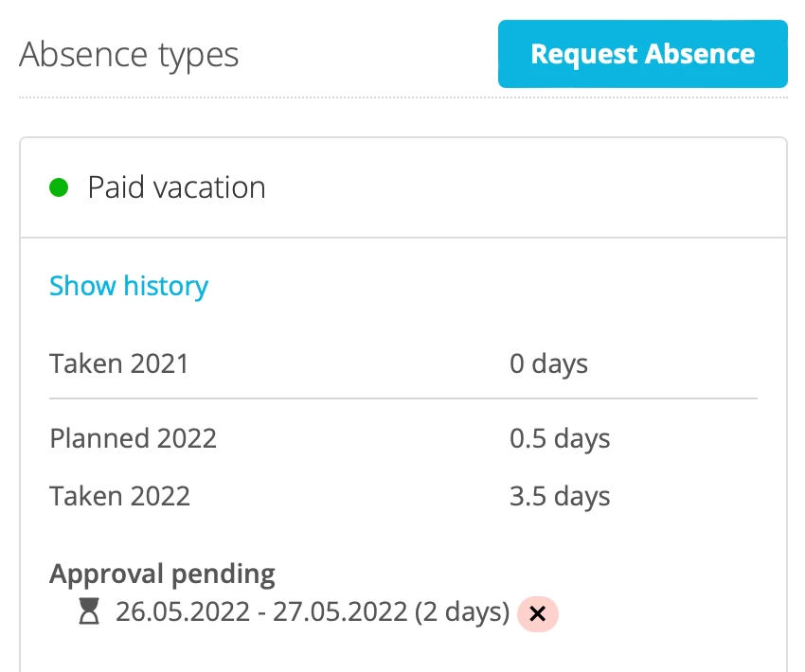Viewport: 805px width, 672px height.
Task: Select the Taken 2022 label
Action: [x=120, y=496]
